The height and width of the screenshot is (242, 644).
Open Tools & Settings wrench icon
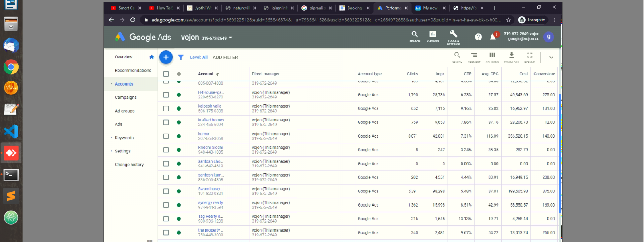point(453,36)
